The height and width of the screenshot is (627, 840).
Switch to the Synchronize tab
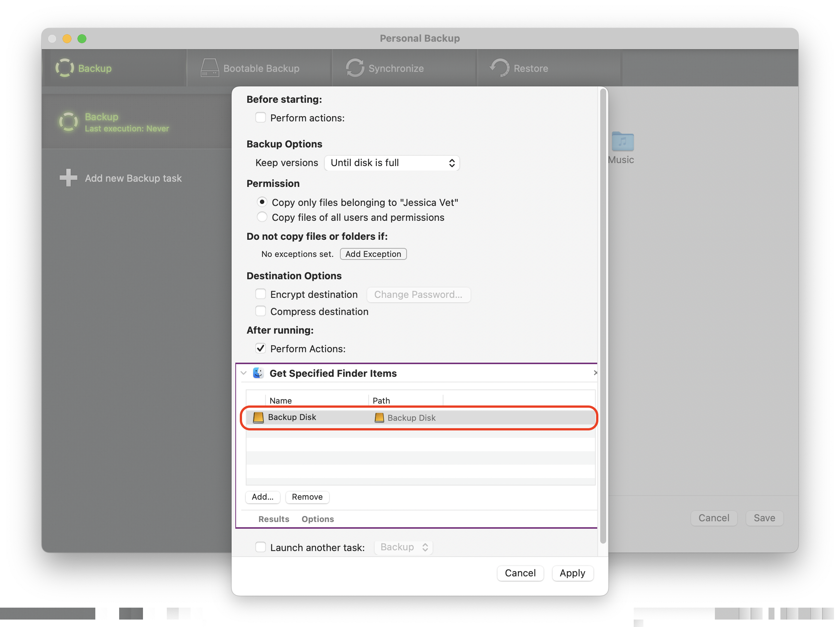[x=405, y=68]
